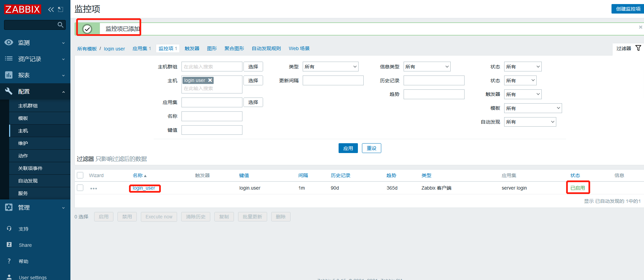Open 主机群组 in configuration menu
Viewport: 644px width, 280px height.
point(40,106)
